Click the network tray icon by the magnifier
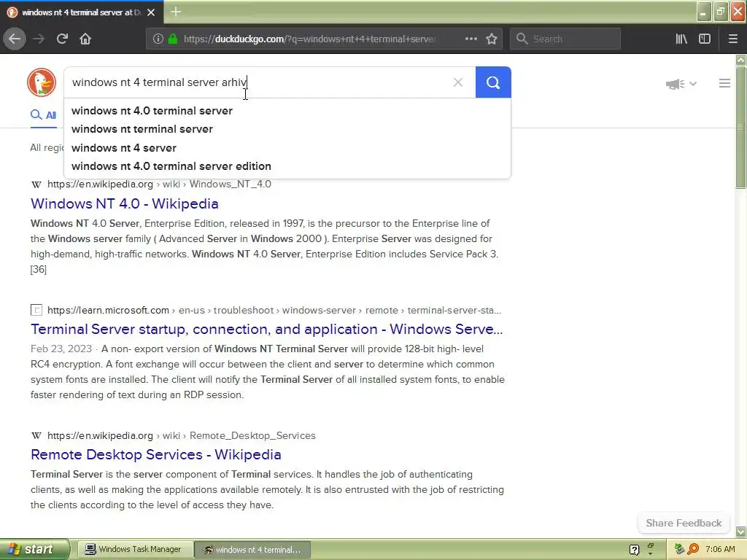The image size is (747, 560). (680, 549)
